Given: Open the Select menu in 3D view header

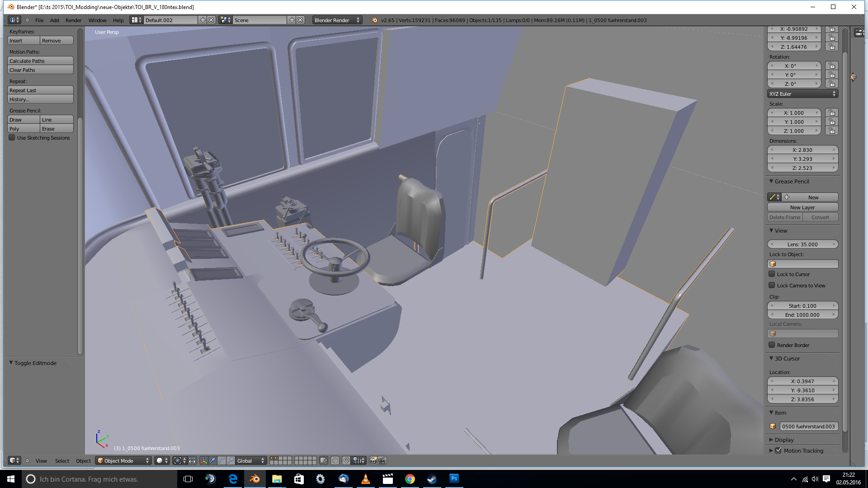Looking at the screenshot, I should [62, 461].
